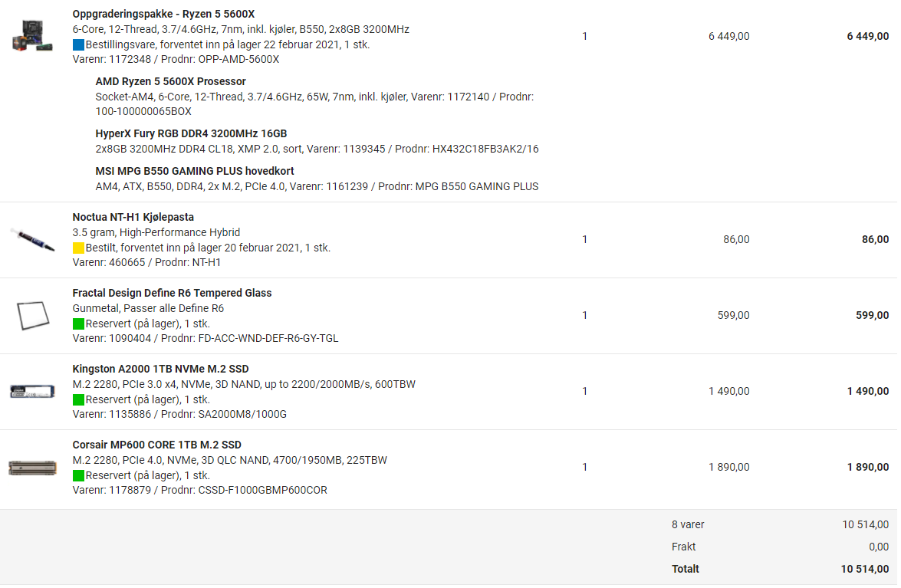The image size is (901, 588).
Task: Click Kingston A2000 1TB NVMe M.2 SSD title
Action: click(160, 369)
